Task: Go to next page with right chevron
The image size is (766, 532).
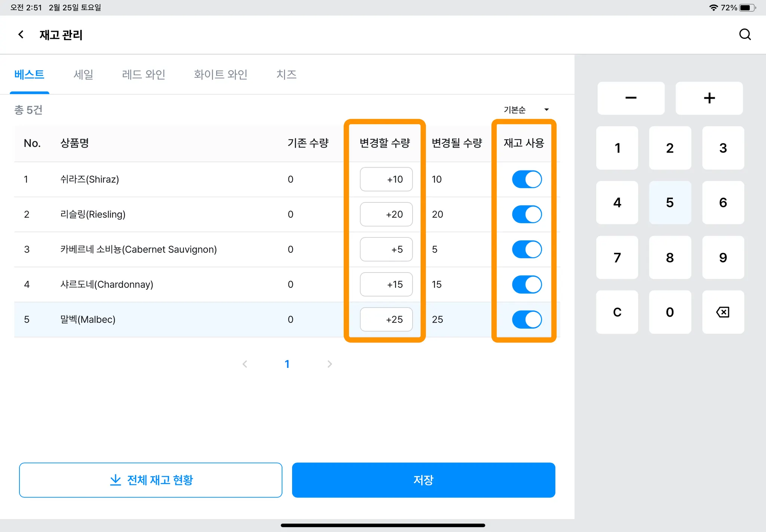Action: [x=330, y=364]
